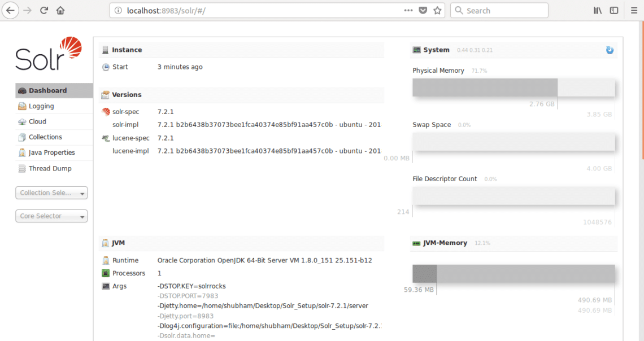The height and width of the screenshot is (341, 644).
Task: Click the lucene-spec version 7.2.1
Action: 166,138
